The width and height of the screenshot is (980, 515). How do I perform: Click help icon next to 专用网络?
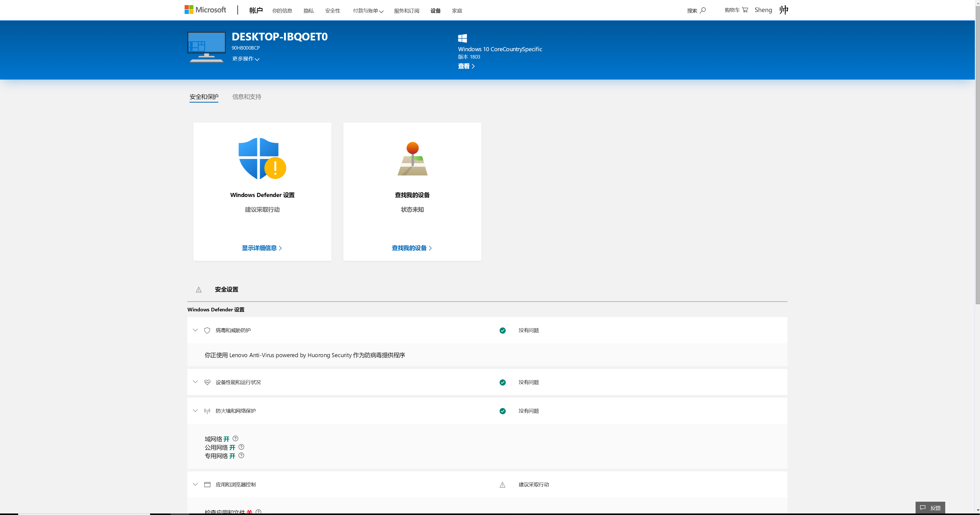(x=241, y=455)
